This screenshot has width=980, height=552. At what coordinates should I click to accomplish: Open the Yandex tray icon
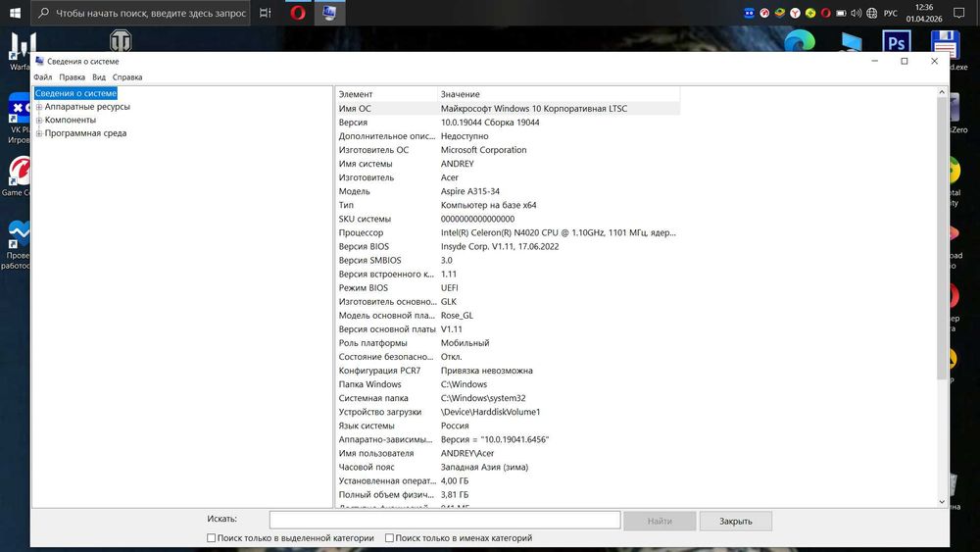[795, 13]
